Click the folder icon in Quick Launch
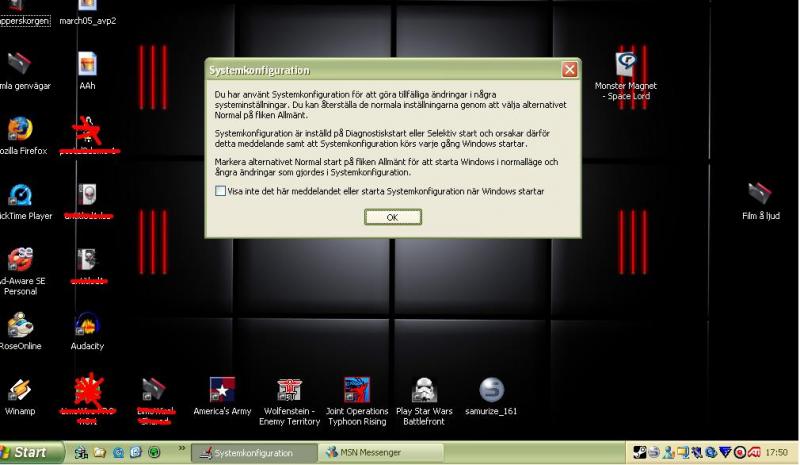 pos(99,452)
